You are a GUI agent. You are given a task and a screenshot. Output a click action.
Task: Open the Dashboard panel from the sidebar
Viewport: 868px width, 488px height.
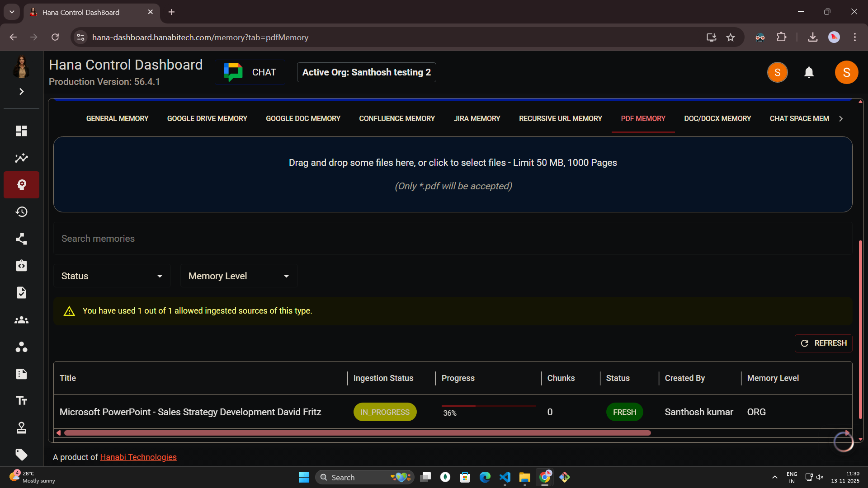tap(21, 131)
